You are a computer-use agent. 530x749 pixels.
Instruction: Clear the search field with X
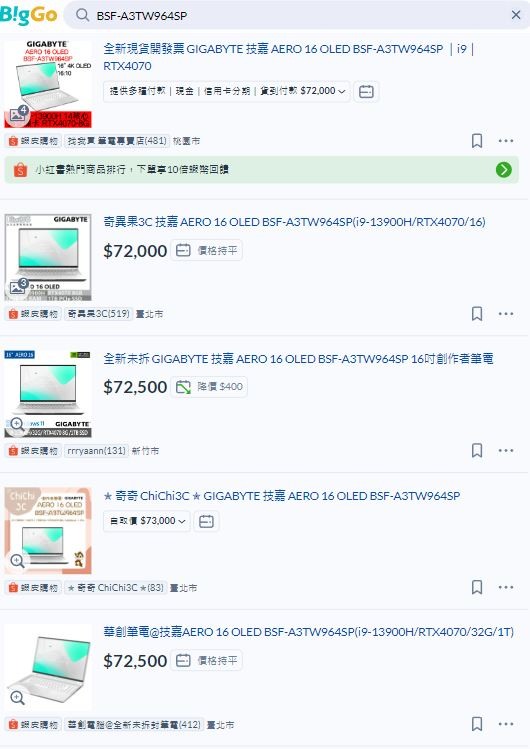[x=516, y=15]
